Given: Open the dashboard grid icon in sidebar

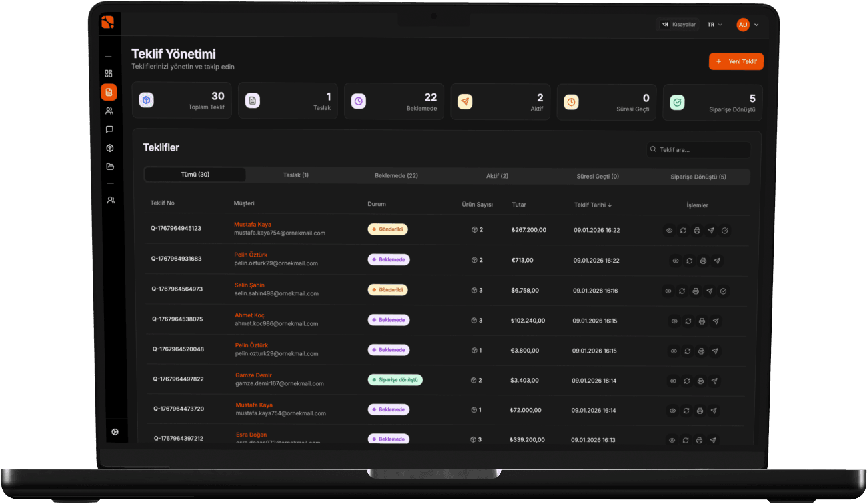Looking at the screenshot, I should click(x=109, y=73).
